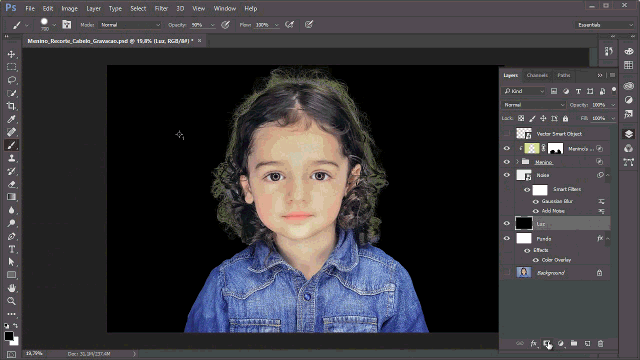Select the Horizontal Type tool
640x360 pixels.
click(x=11, y=249)
